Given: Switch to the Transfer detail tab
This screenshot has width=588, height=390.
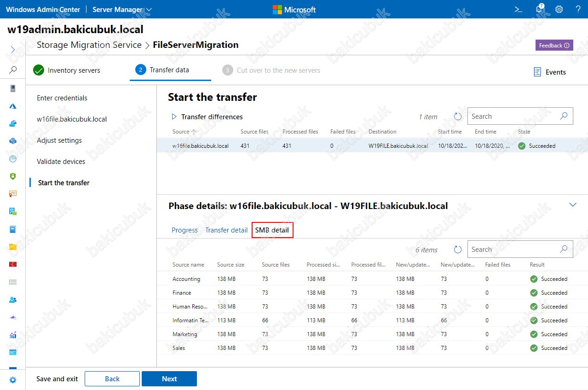Looking at the screenshot, I should 226,230.
